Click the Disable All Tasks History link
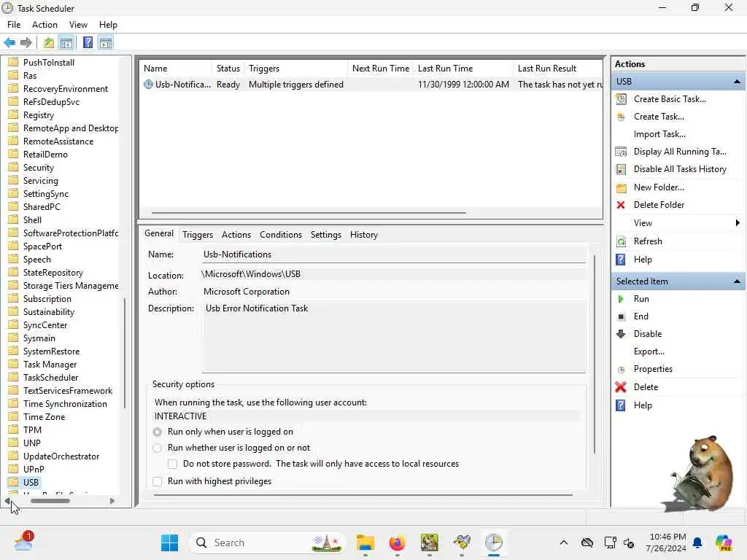Image resolution: width=747 pixels, height=560 pixels. 680,169
